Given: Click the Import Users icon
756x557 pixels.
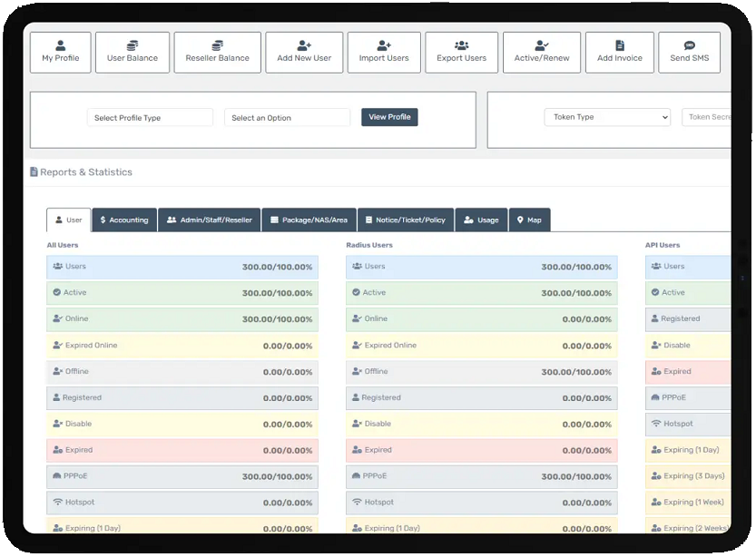Looking at the screenshot, I should pos(384,45).
